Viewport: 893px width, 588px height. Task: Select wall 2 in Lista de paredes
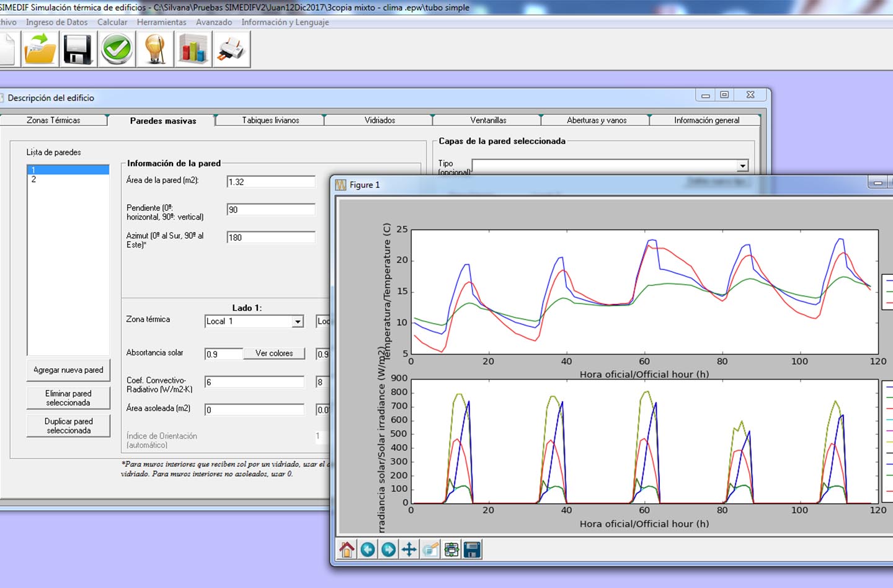(68, 179)
